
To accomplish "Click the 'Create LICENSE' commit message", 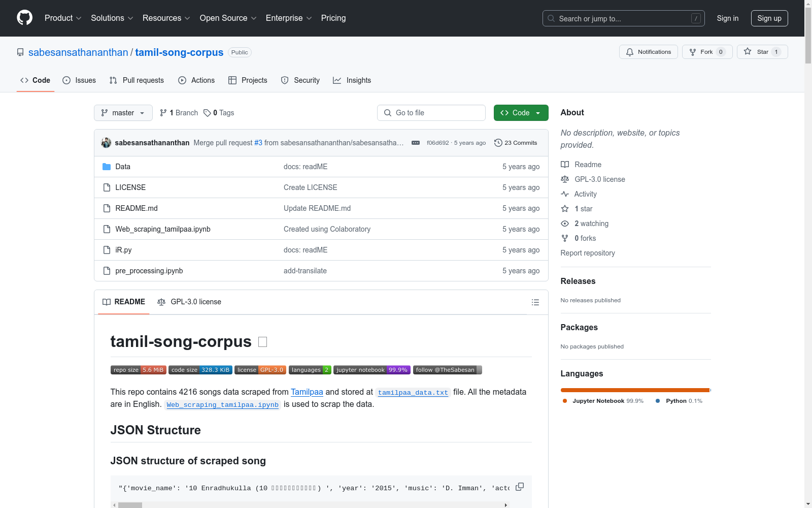I will point(310,187).
